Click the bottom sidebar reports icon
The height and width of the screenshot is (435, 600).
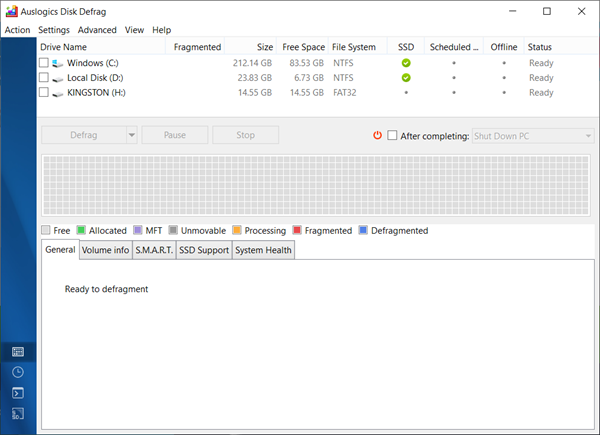click(18, 414)
